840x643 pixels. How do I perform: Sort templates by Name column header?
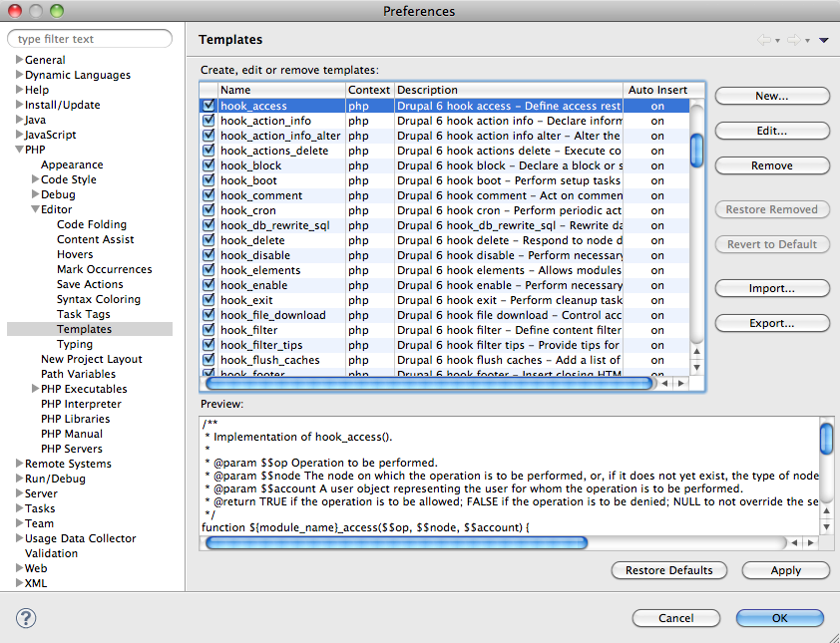click(281, 90)
